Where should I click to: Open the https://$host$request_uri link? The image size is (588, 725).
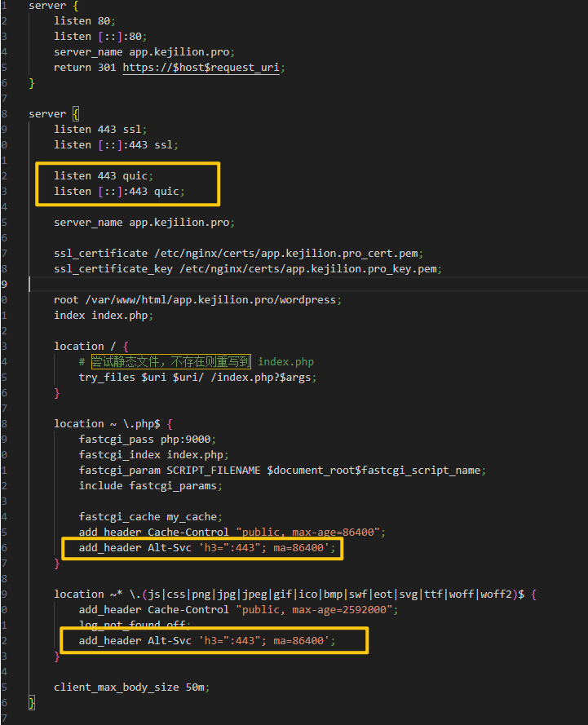tap(201, 67)
